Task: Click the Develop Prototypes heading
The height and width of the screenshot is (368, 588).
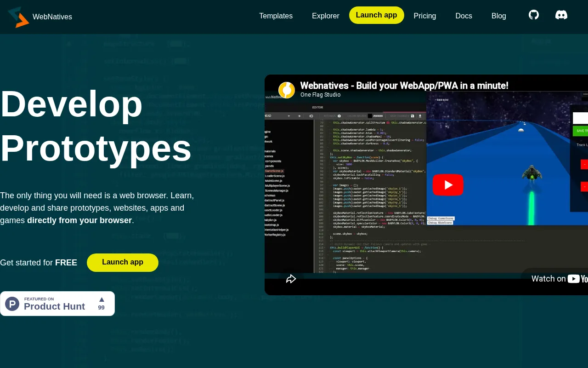Action: tap(96, 126)
